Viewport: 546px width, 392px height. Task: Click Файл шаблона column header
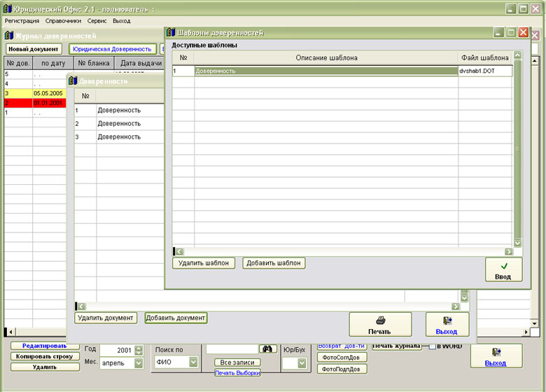485,58
